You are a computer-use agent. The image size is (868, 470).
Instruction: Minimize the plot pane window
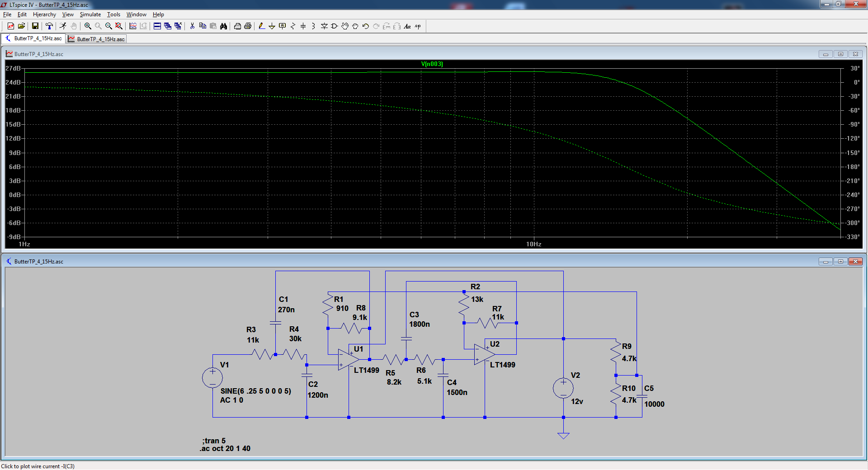pyautogui.click(x=826, y=54)
